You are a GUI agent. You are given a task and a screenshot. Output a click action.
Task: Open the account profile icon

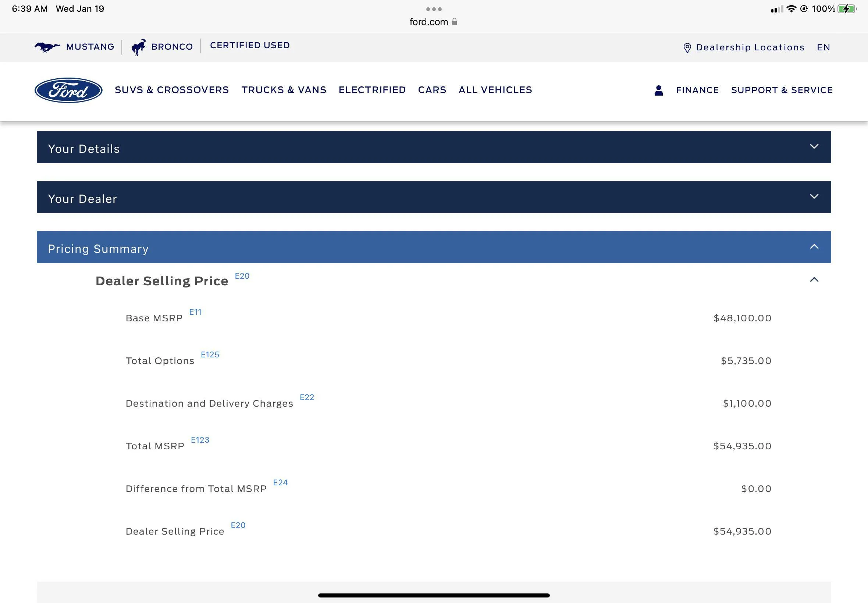pyautogui.click(x=659, y=90)
